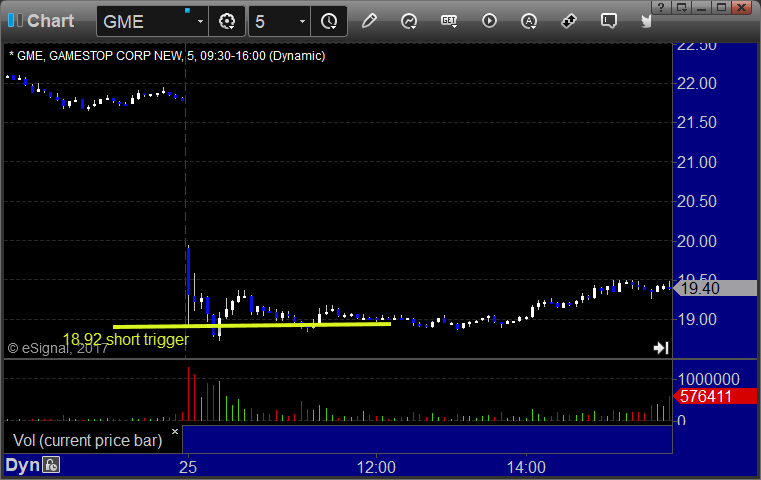Screen dimensions: 761x480
Task: Click the 21.50 price axis label
Action: (696, 122)
